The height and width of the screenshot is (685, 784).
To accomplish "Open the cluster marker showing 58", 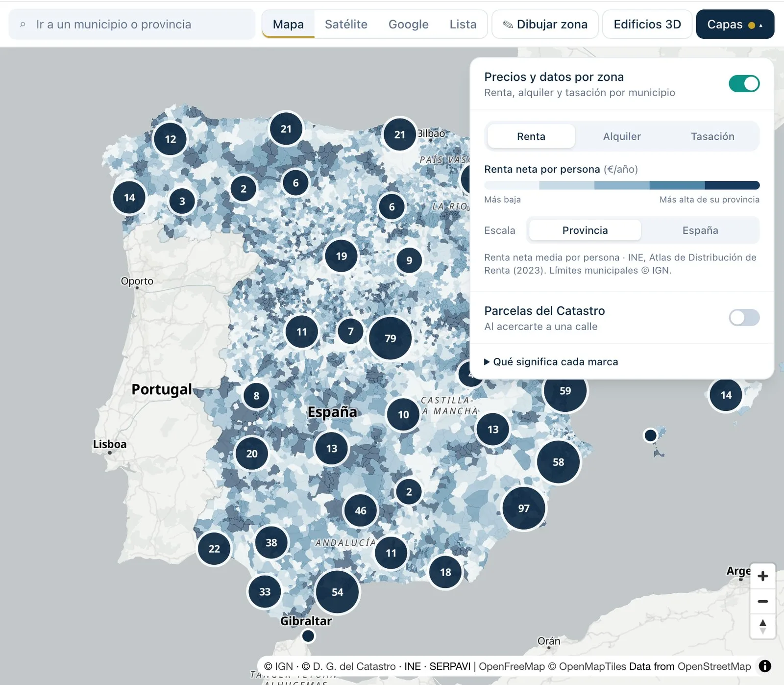I will click(x=558, y=462).
